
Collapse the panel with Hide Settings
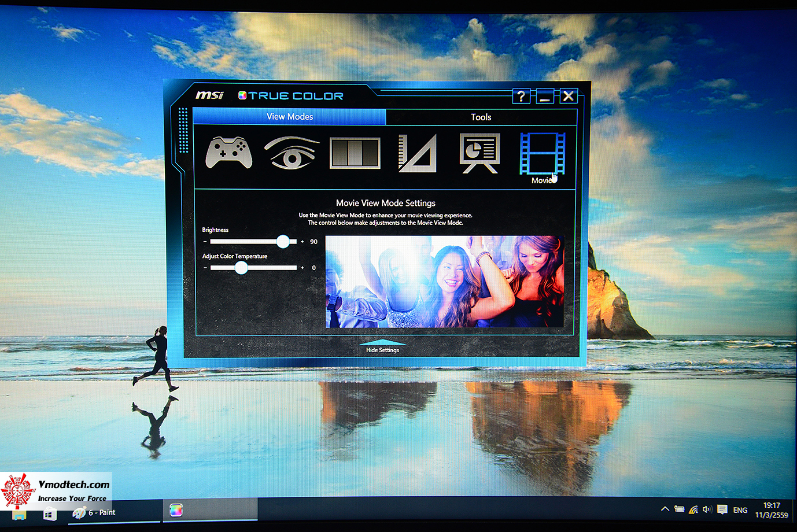pyautogui.click(x=382, y=347)
